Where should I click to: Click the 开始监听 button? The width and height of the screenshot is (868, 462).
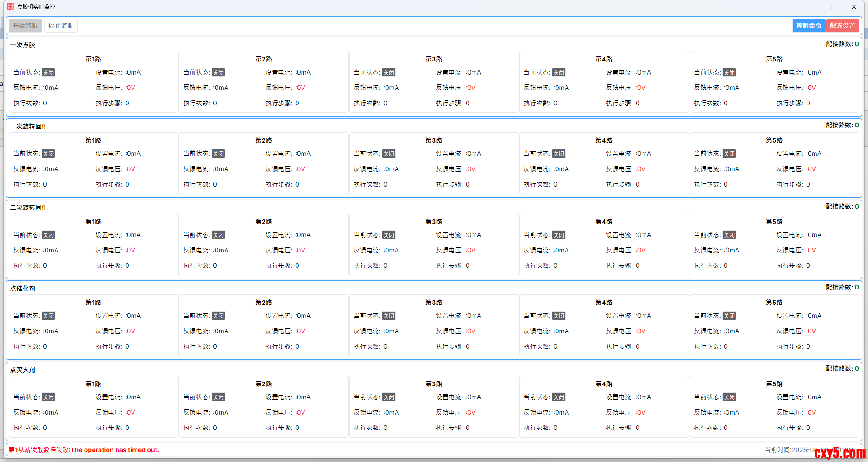point(25,26)
